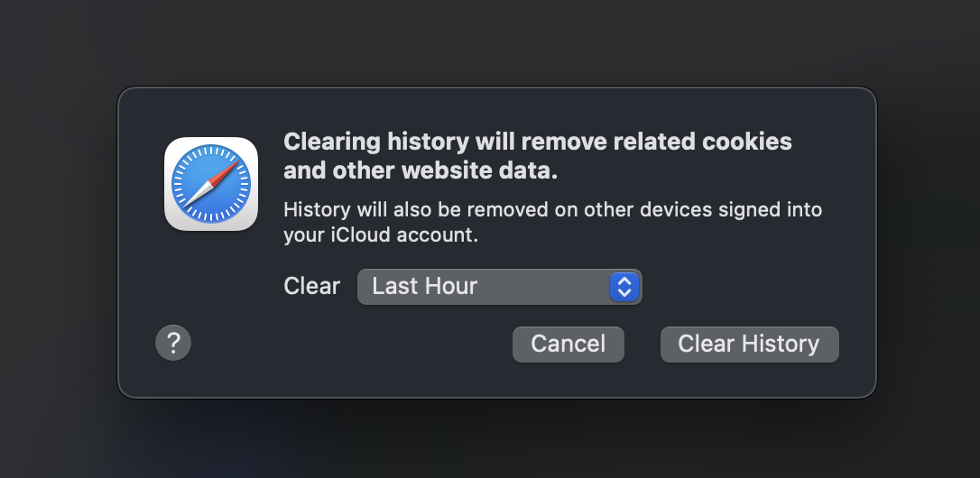The width and height of the screenshot is (980, 478).
Task: Click the Safari compass app icon
Action: click(x=211, y=184)
